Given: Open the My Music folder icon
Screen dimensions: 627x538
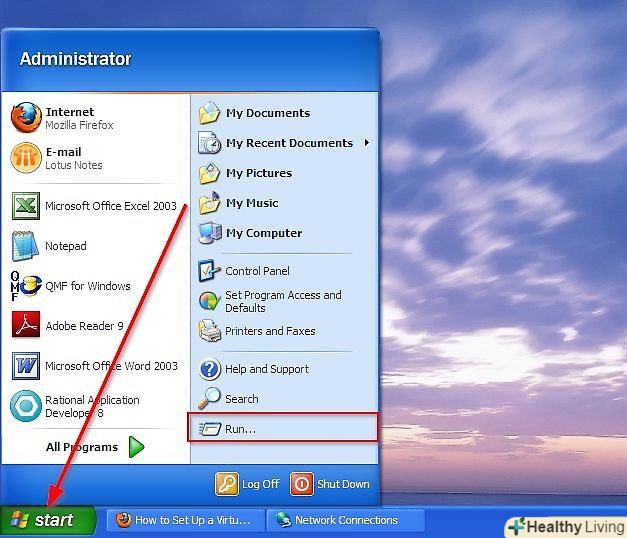Looking at the screenshot, I should pyautogui.click(x=209, y=203).
